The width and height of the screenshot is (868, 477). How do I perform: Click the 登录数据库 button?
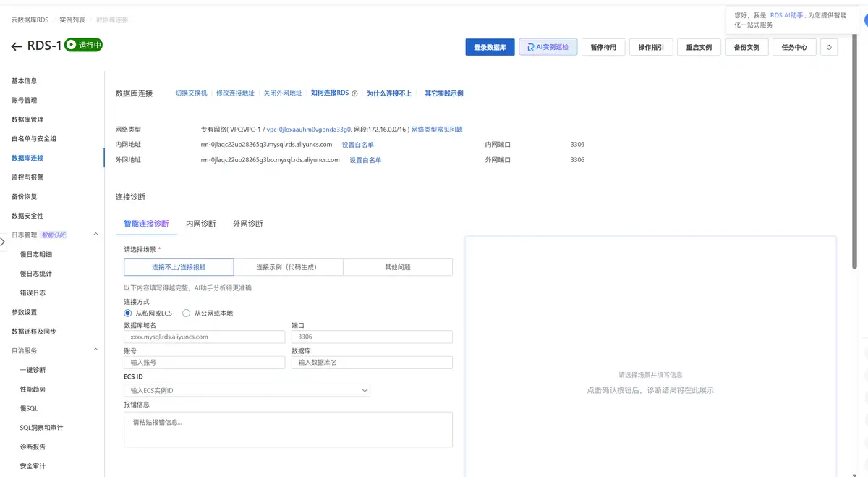tap(490, 47)
